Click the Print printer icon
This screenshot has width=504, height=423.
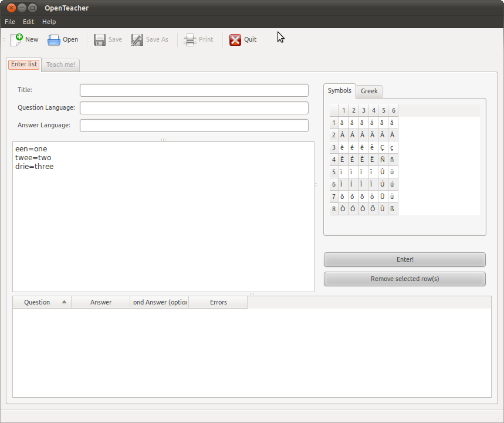pyautogui.click(x=190, y=39)
